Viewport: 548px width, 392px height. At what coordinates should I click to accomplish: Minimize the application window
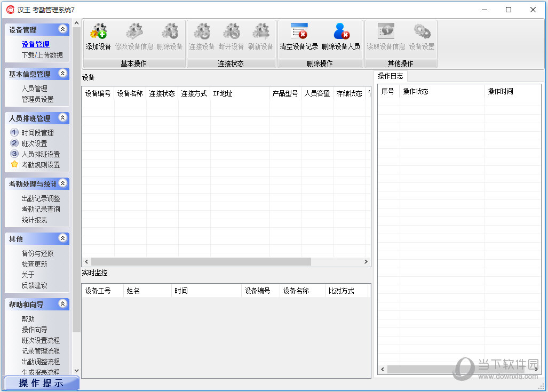pyautogui.click(x=485, y=10)
